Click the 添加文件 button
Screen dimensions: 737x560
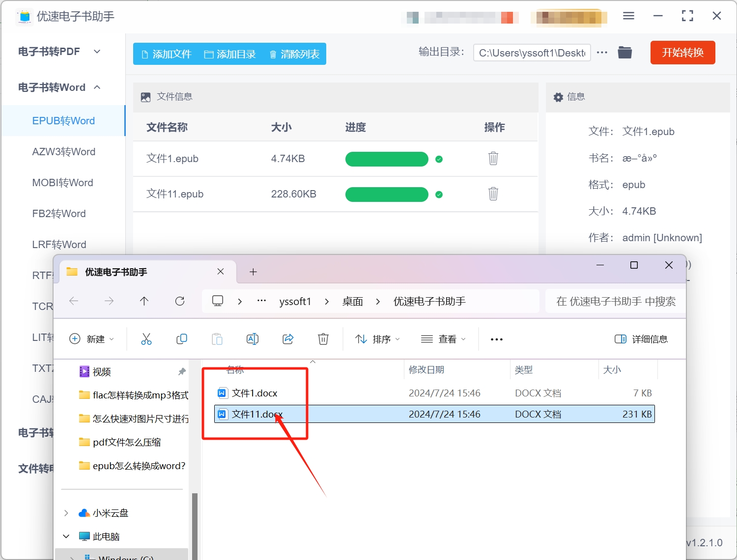pyautogui.click(x=166, y=54)
